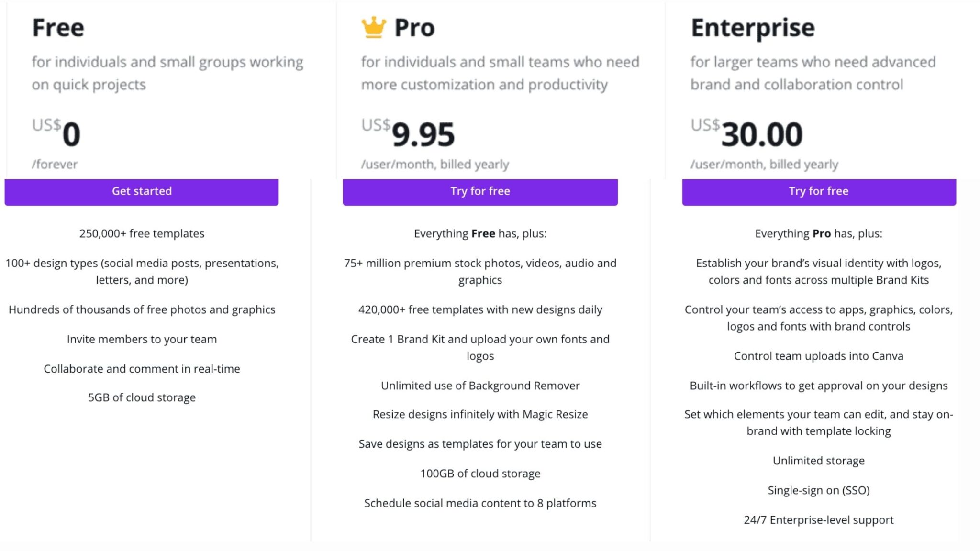980x551 pixels.
Task: Click the crown icon beside Pro
Action: (x=375, y=27)
